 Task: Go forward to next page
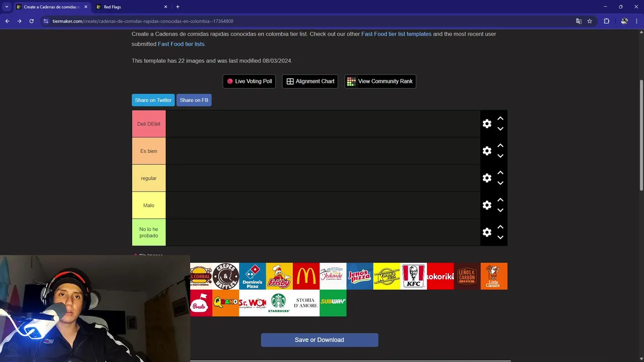[19, 21]
